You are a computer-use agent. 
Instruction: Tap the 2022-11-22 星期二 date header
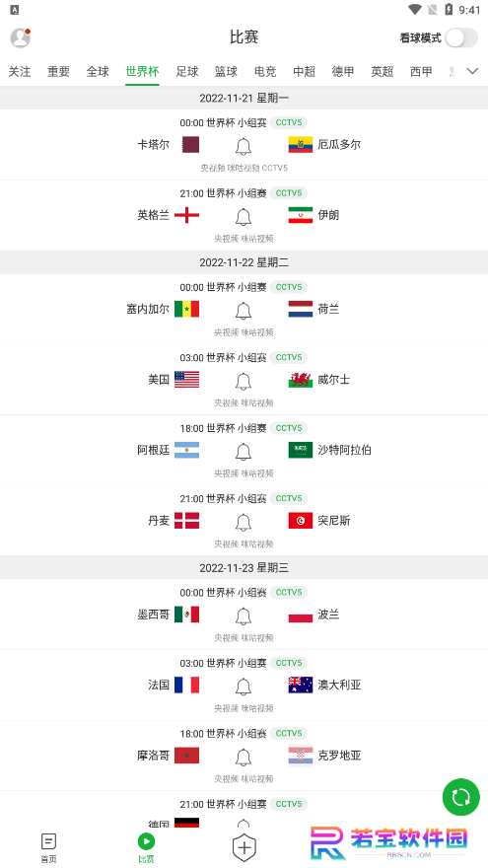tap(244, 262)
